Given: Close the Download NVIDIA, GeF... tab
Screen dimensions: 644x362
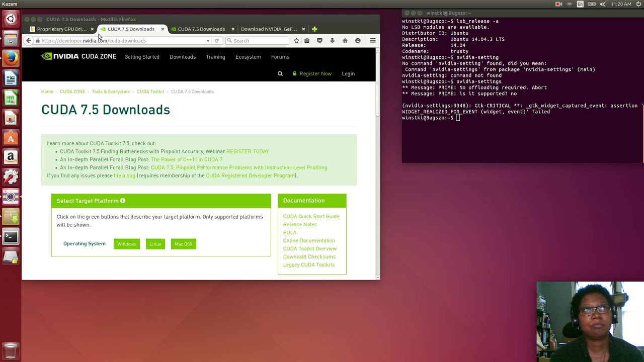Looking at the screenshot, I should click(x=303, y=29).
